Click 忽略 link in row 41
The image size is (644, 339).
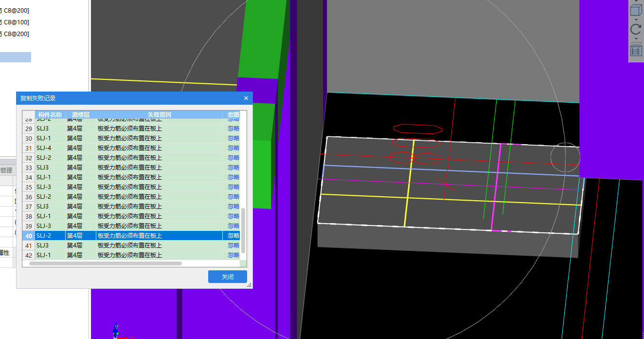[x=233, y=245]
